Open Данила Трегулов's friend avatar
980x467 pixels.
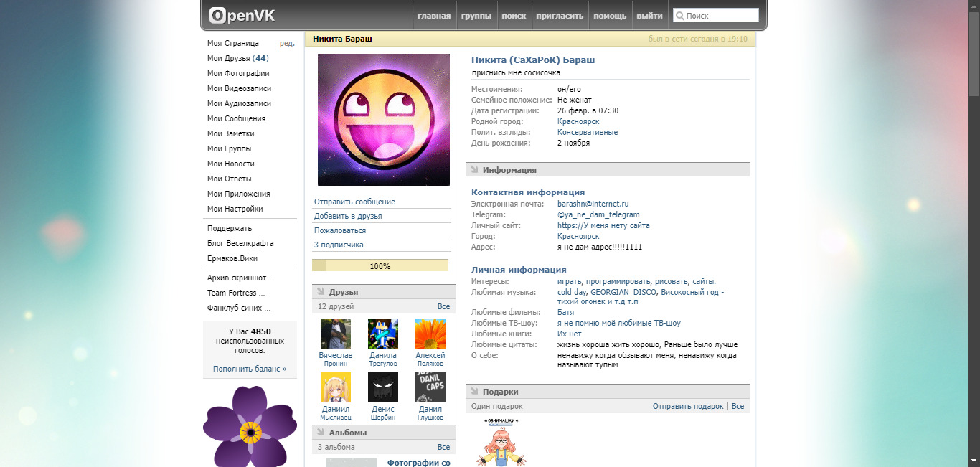click(382, 334)
